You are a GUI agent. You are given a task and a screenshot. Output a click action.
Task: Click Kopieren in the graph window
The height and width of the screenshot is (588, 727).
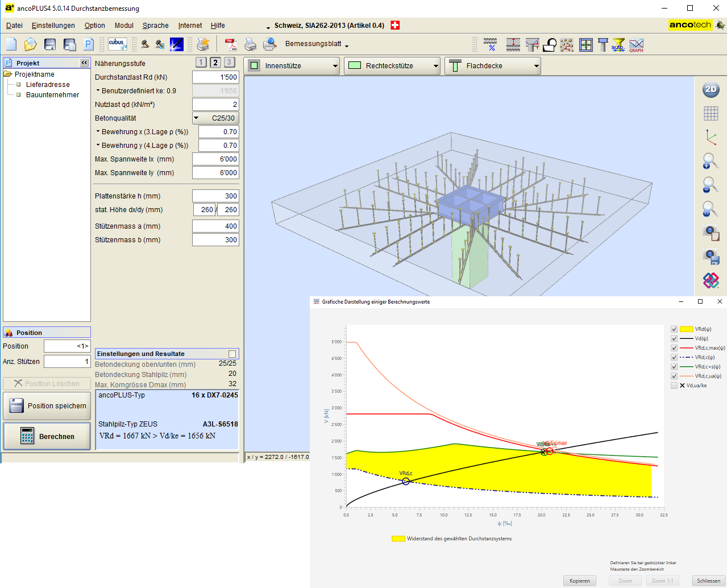(580, 581)
